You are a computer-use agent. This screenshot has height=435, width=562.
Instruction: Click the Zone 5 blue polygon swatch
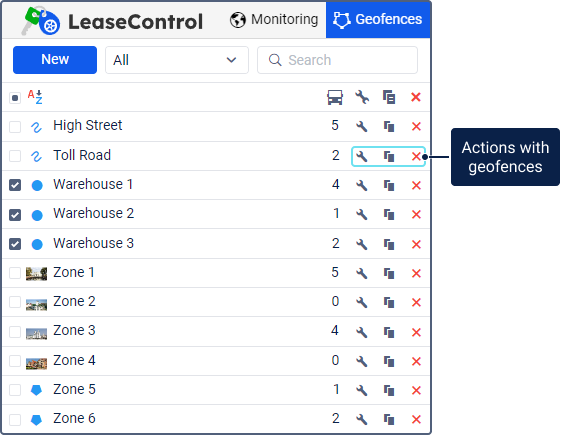36,390
